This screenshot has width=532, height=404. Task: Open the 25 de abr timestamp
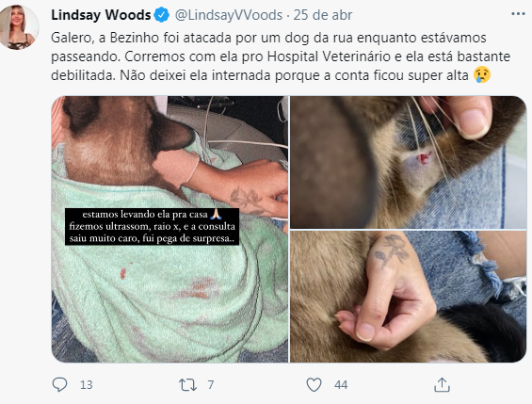tap(323, 15)
